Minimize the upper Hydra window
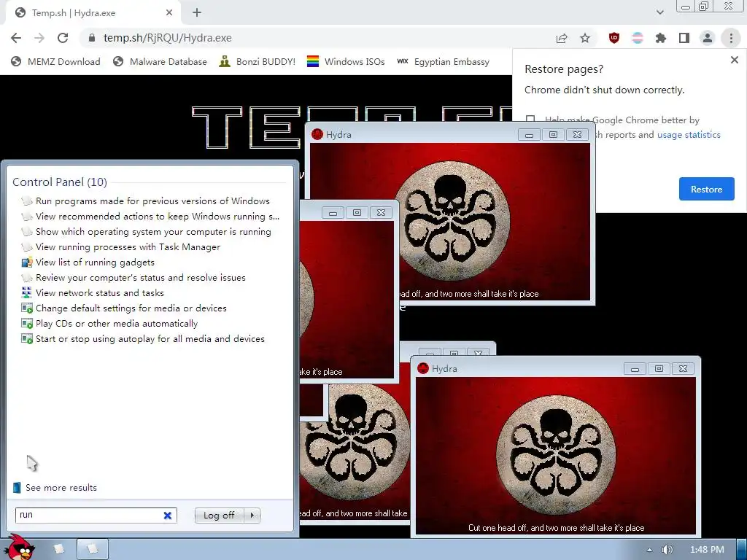The image size is (747, 560). 529,135
